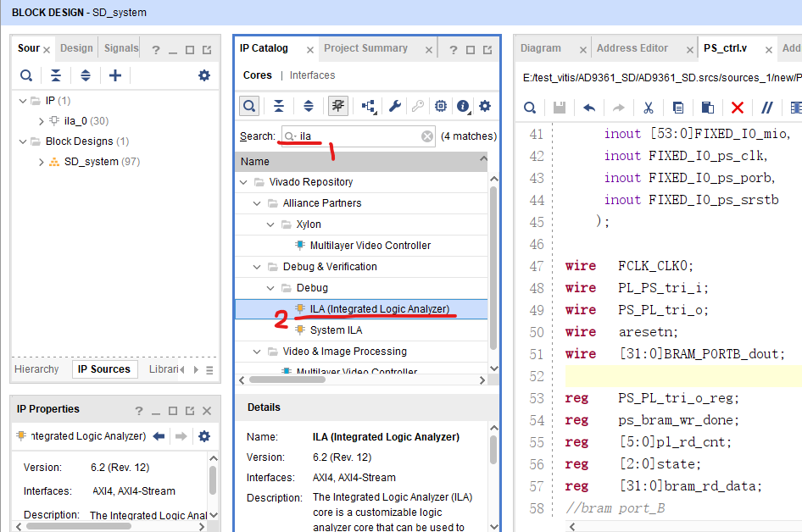The height and width of the screenshot is (532, 802).
Task: Select Multilayer Video Controller under Xylon
Action: click(x=362, y=246)
